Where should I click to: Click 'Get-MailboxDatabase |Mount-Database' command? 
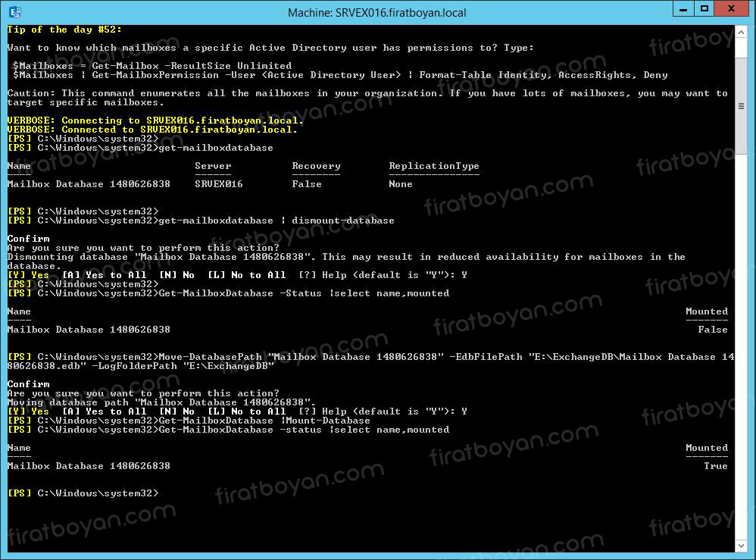coord(264,421)
